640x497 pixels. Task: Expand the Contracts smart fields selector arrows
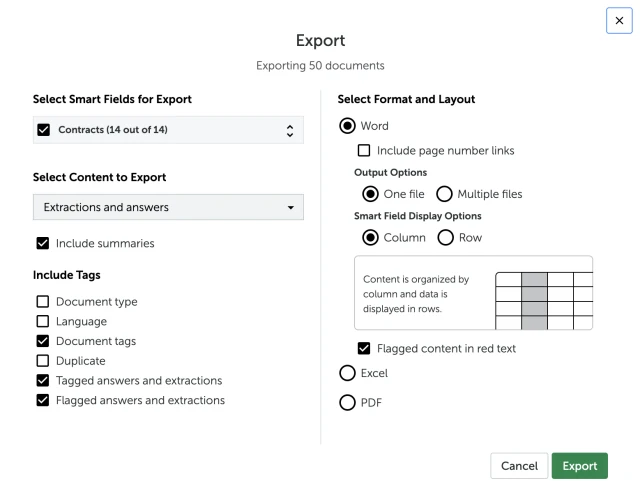click(x=290, y=130)
